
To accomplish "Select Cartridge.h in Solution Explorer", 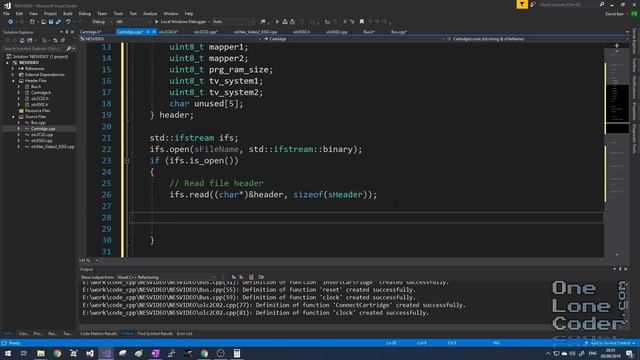I will pyautogui.click(x=41, y=93).
